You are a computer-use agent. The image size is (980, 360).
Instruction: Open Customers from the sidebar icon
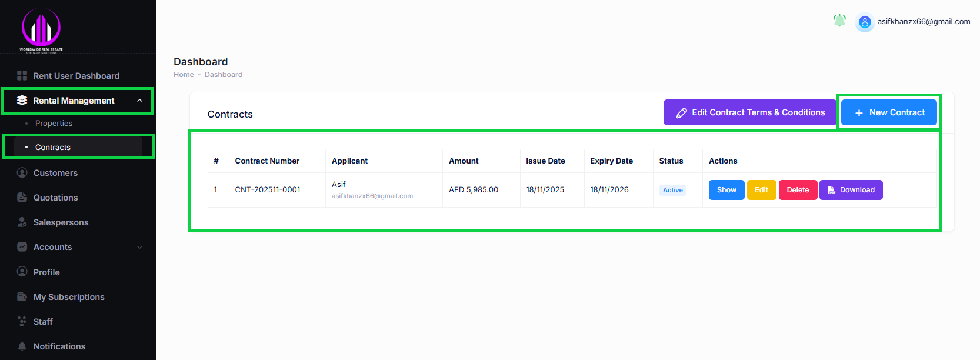point(22,172)
